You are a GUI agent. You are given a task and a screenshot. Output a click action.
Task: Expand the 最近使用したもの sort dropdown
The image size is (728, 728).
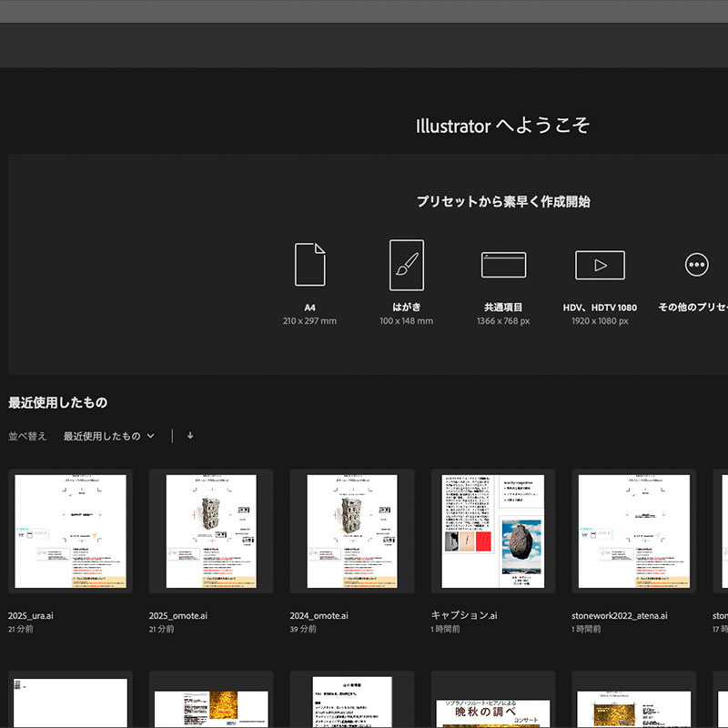109,436
